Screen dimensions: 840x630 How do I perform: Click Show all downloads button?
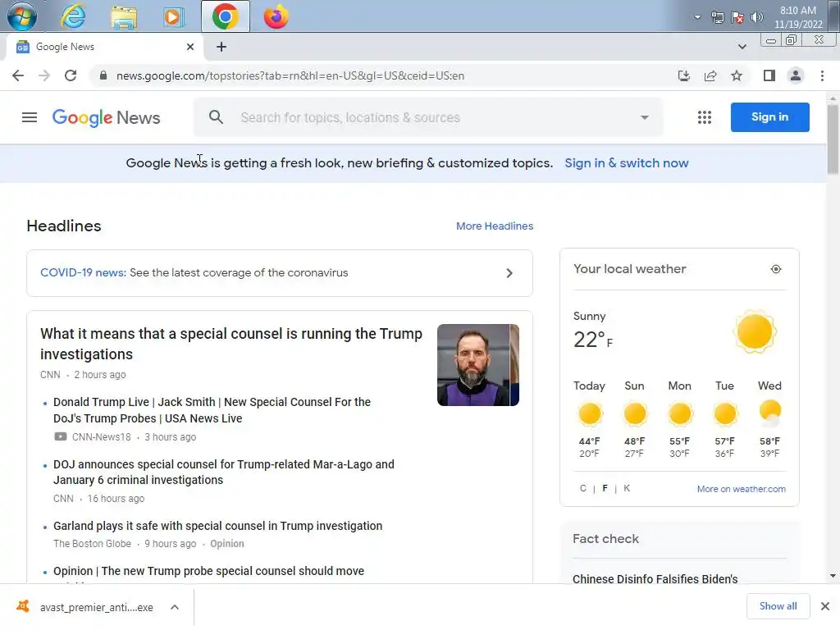[778, 606]
